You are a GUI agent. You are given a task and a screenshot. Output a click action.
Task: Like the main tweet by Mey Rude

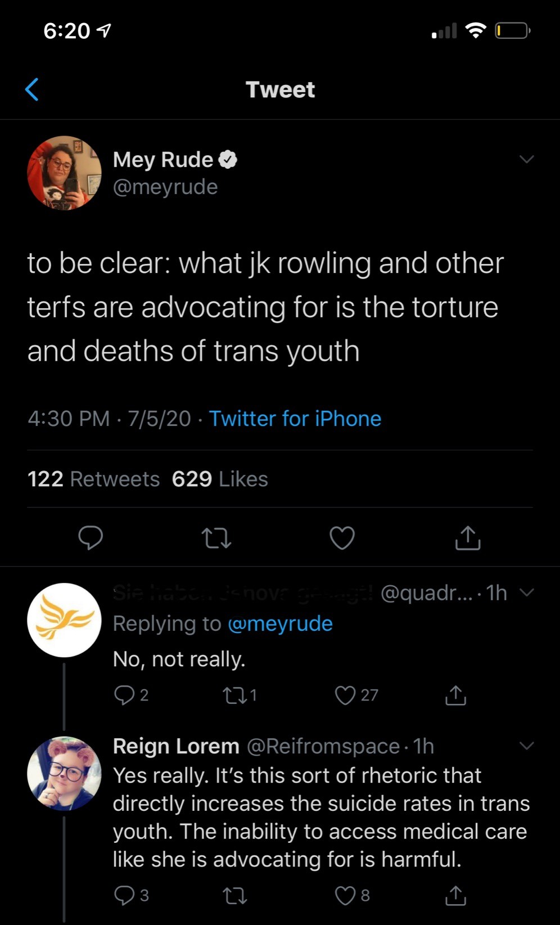(342, 537)
